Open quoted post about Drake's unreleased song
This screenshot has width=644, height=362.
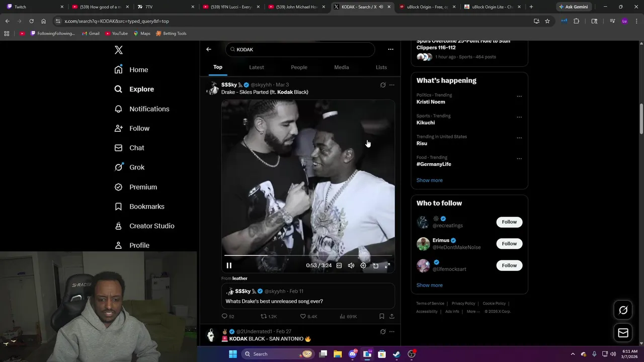pos(308,296)
